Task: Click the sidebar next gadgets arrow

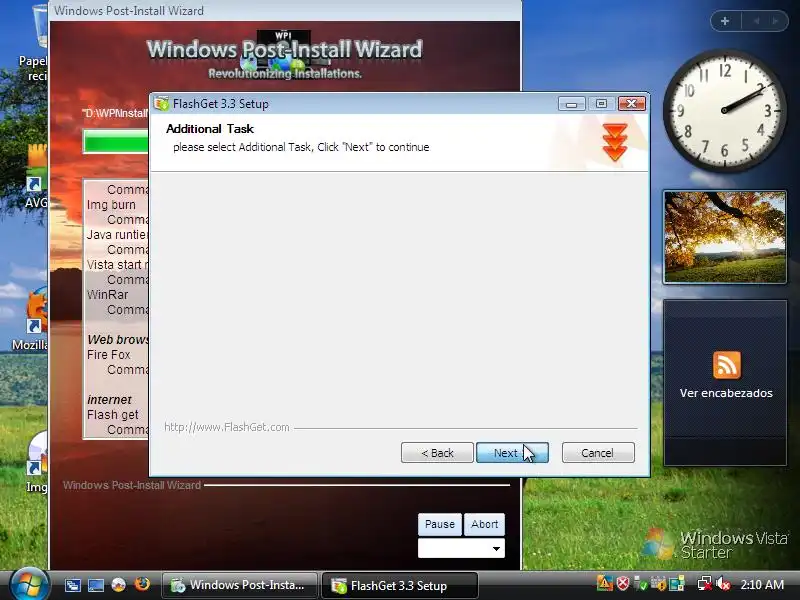Action: (776, 21)
